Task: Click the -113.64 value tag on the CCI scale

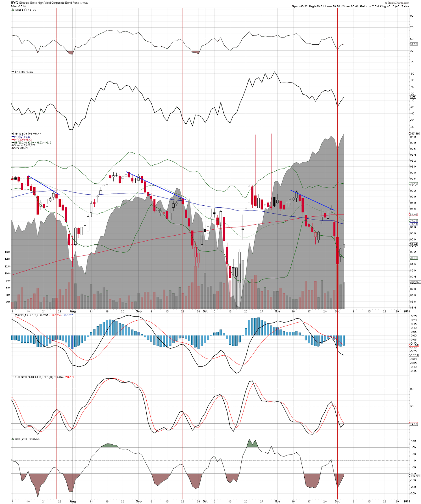Action: (414, 476)
